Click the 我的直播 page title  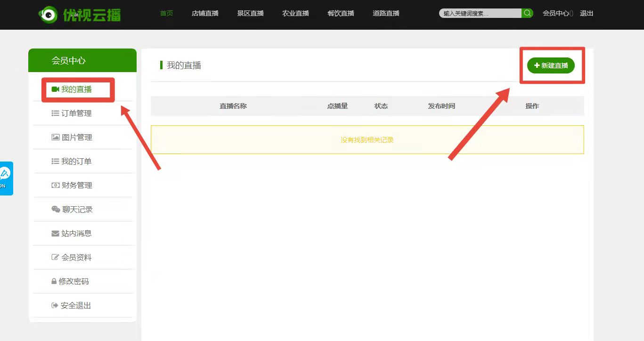(x=184, y=65)
